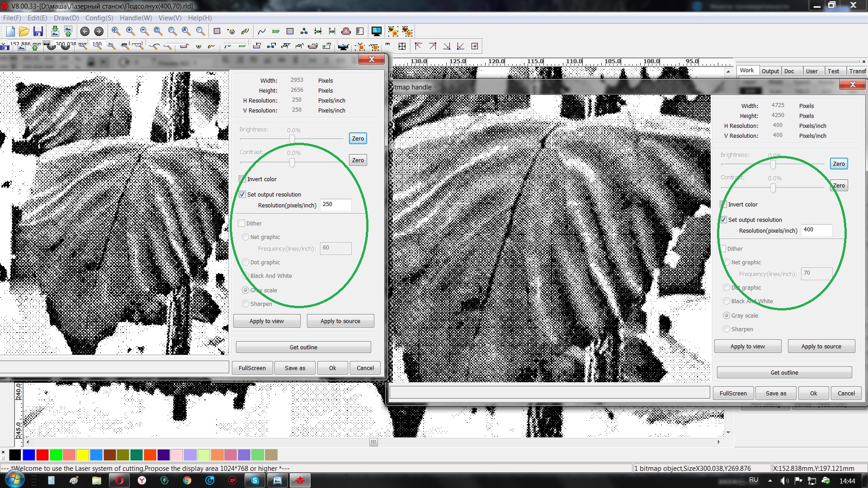Toggle Invert color in the 250-resolution dialog
Screen dimensions: 868x488
242,179
